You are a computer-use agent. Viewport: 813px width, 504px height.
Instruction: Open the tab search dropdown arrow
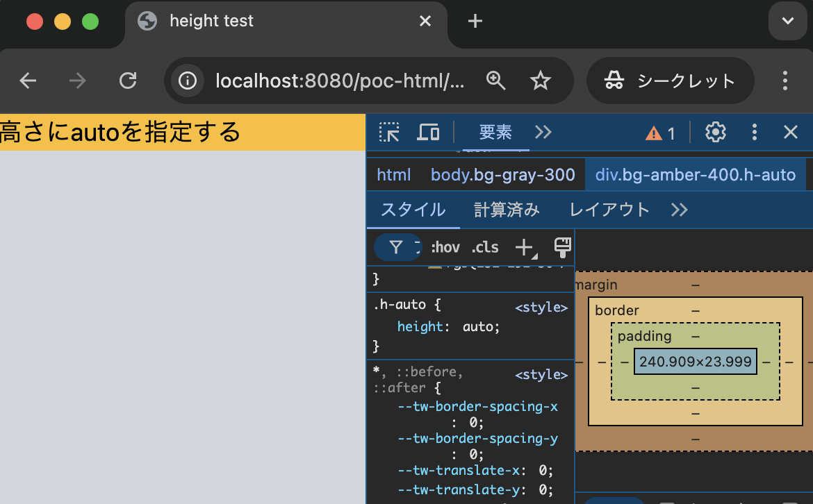[787, 21]
